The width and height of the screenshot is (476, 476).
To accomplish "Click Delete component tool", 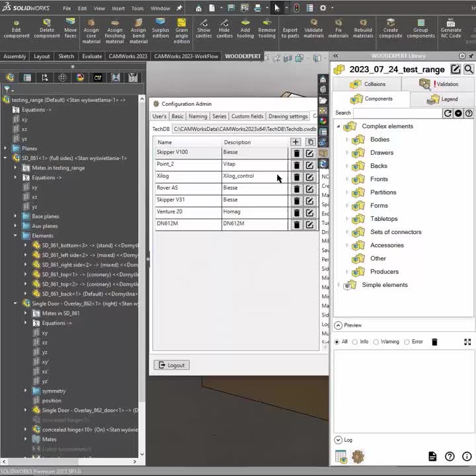I will click(47, 30).
